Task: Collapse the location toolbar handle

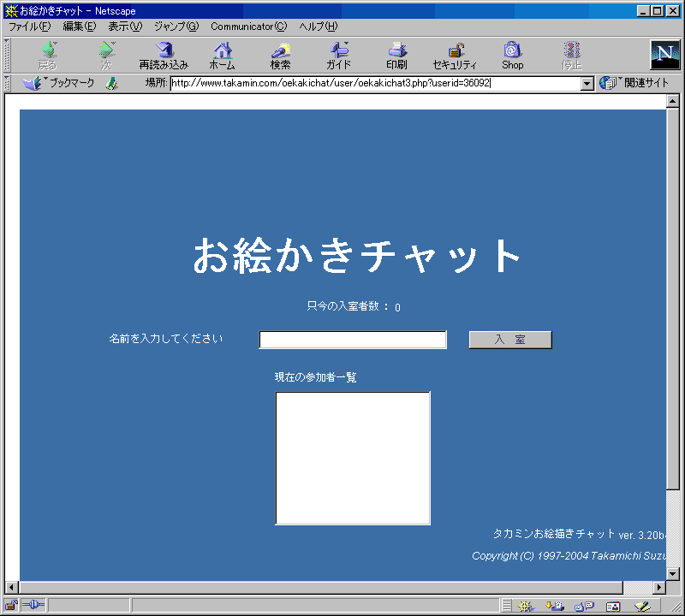Action: point(7,83)
